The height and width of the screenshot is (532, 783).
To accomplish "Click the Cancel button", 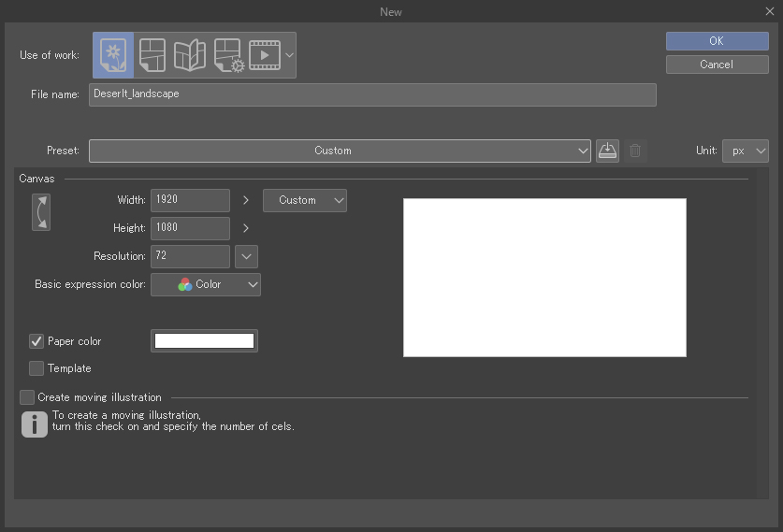I will pos(717,65).
